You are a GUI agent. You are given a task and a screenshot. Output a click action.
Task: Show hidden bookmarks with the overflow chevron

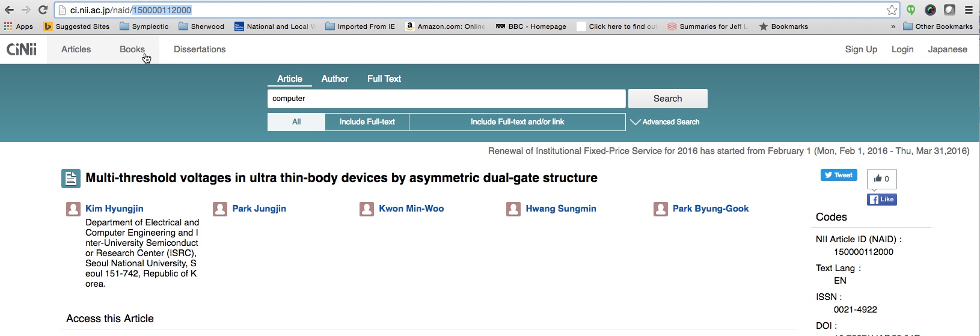[893, 26]
